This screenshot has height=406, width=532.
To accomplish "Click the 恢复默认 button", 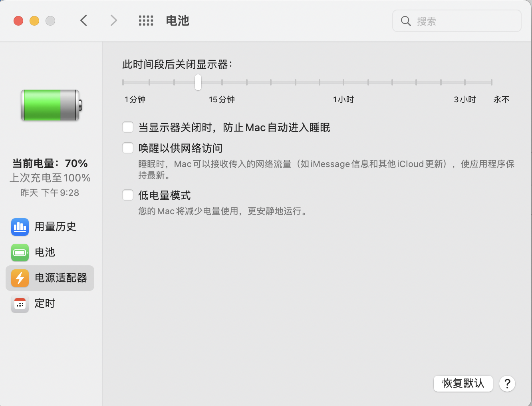I will [x=463, y=384].
